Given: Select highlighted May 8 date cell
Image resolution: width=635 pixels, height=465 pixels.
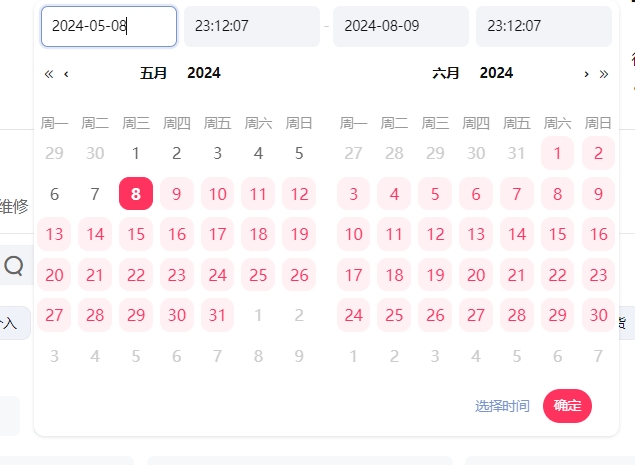Looking at the screenshot, I should pos(136,194).
